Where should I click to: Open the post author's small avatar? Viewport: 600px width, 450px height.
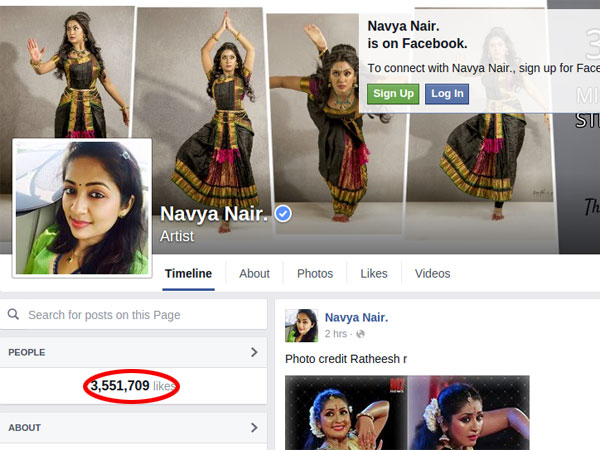click(x=302, y=325)
